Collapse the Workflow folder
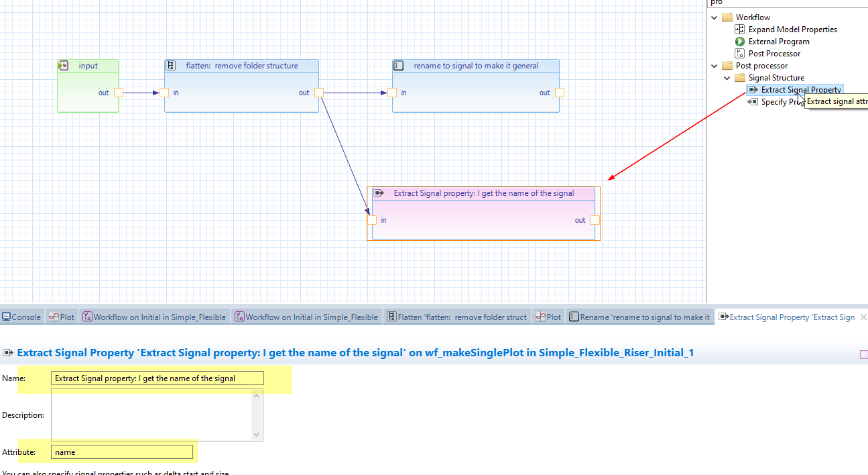The image size is (868, 475). [x=715, y=17]
